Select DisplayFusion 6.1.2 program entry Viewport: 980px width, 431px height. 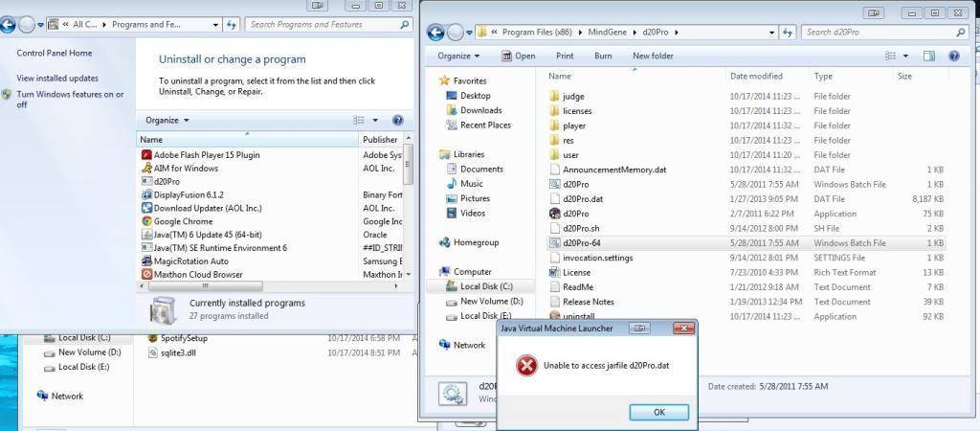189,194
